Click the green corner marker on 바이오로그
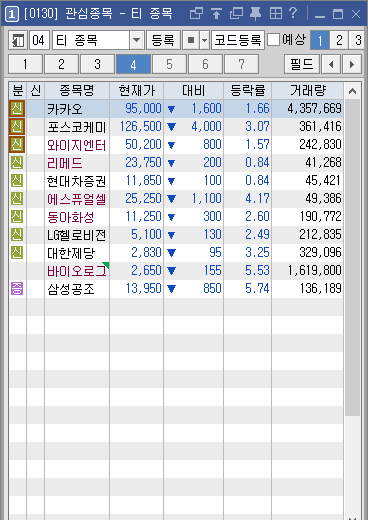Image resolution: width=368 pixels, height=520 pixels. pyautogui.click(x=106, y=265)
